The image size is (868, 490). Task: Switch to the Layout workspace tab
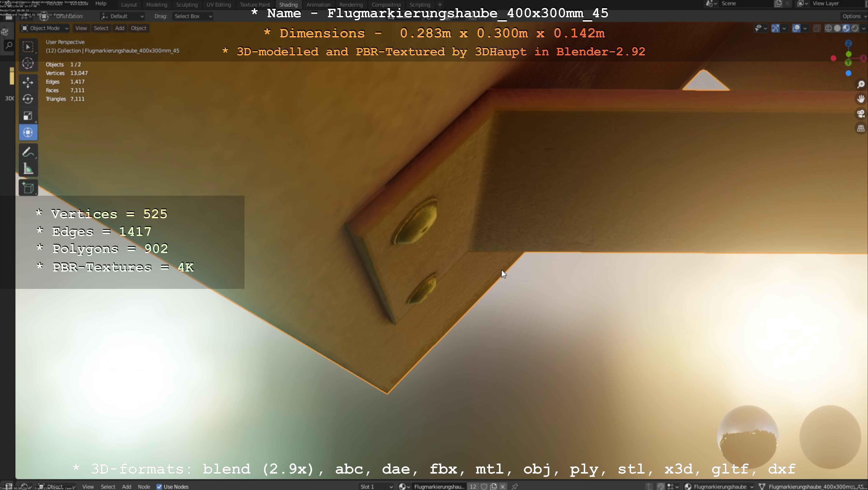[x=129, y=5]
